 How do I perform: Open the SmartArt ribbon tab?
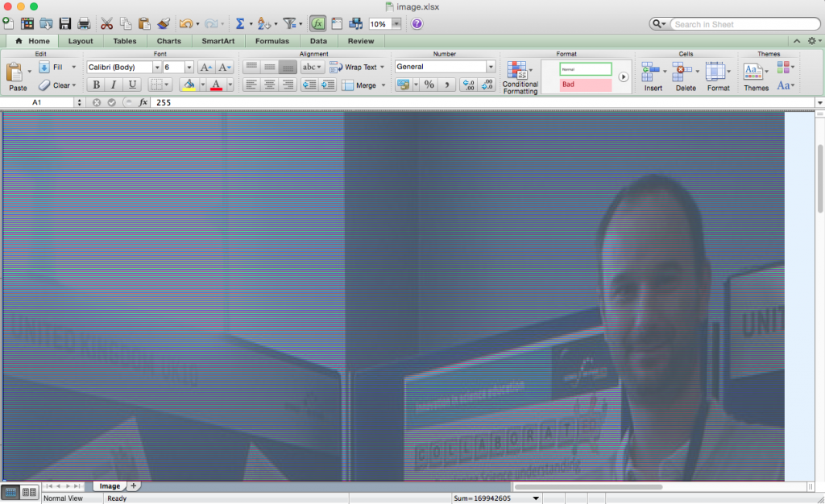(218, 41)
